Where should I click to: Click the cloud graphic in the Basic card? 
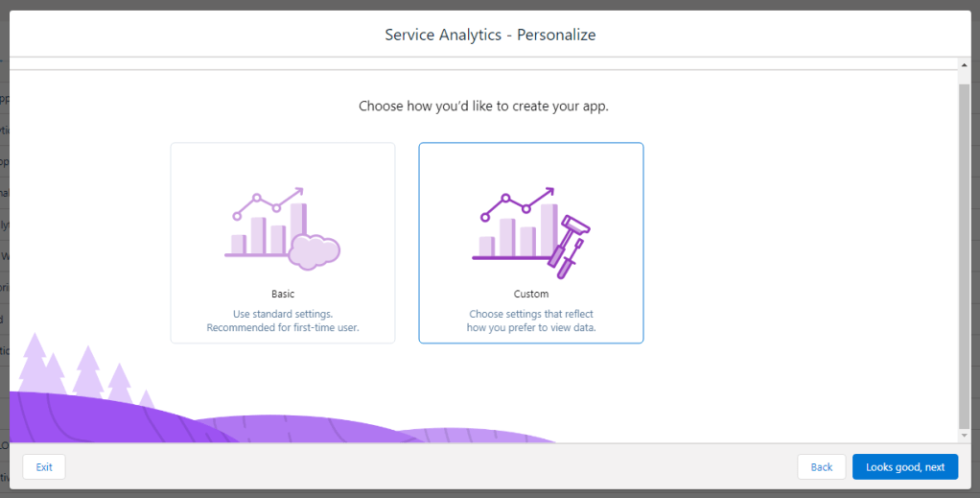point(315,250)
